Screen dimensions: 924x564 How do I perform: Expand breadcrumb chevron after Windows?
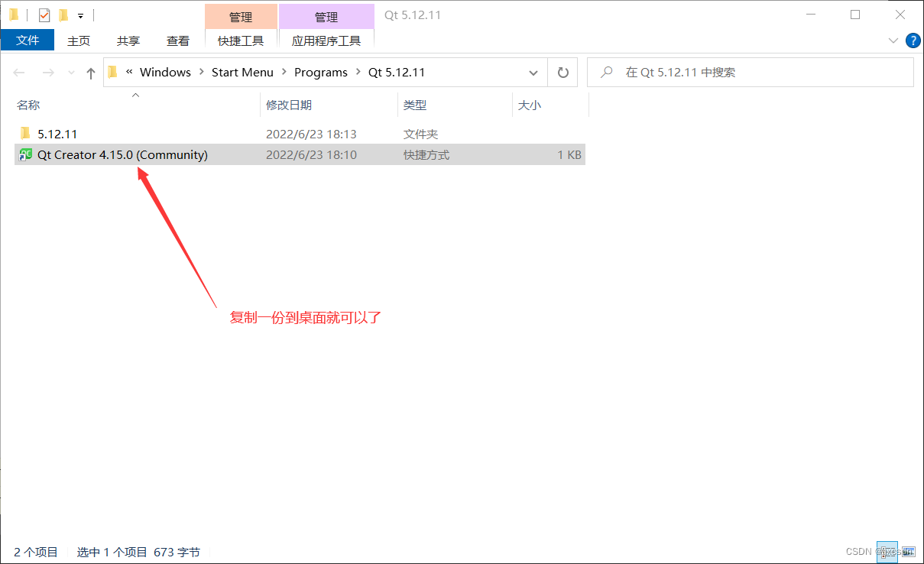(x=202, y=73)
